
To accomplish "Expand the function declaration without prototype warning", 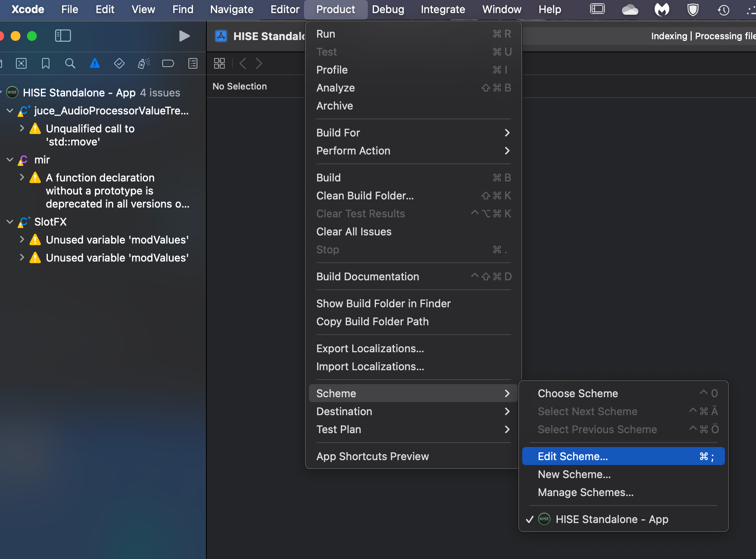I will (22, 177).
